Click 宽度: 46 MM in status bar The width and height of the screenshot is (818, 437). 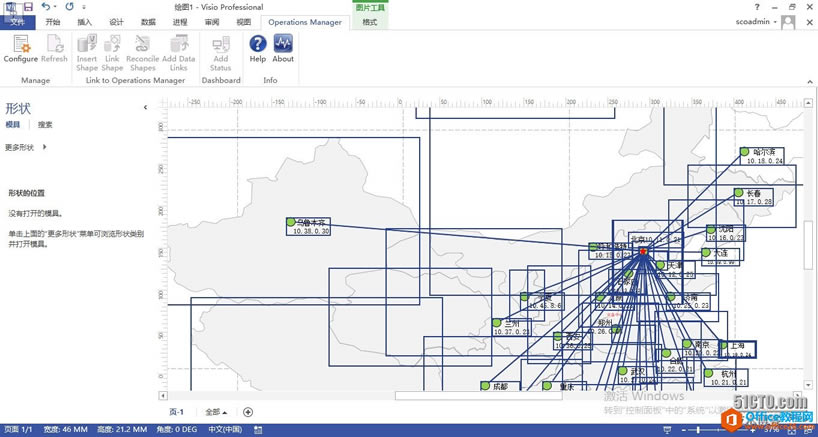tap(65, 430)
